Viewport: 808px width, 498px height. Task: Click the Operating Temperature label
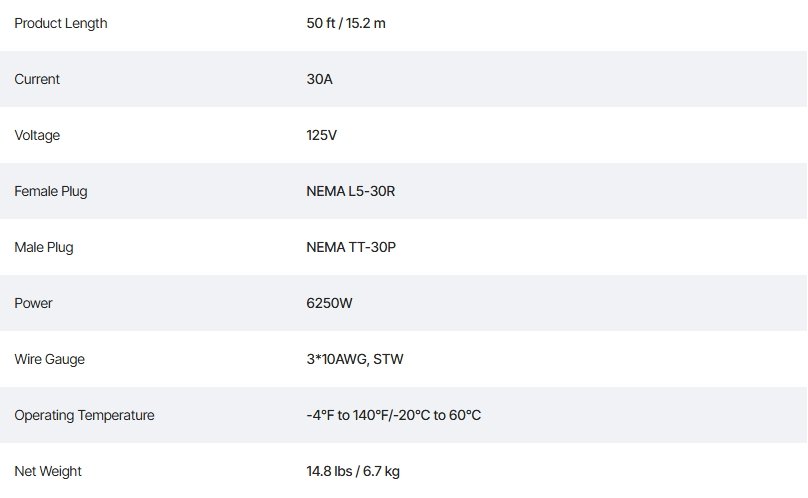tap(84, 415)
